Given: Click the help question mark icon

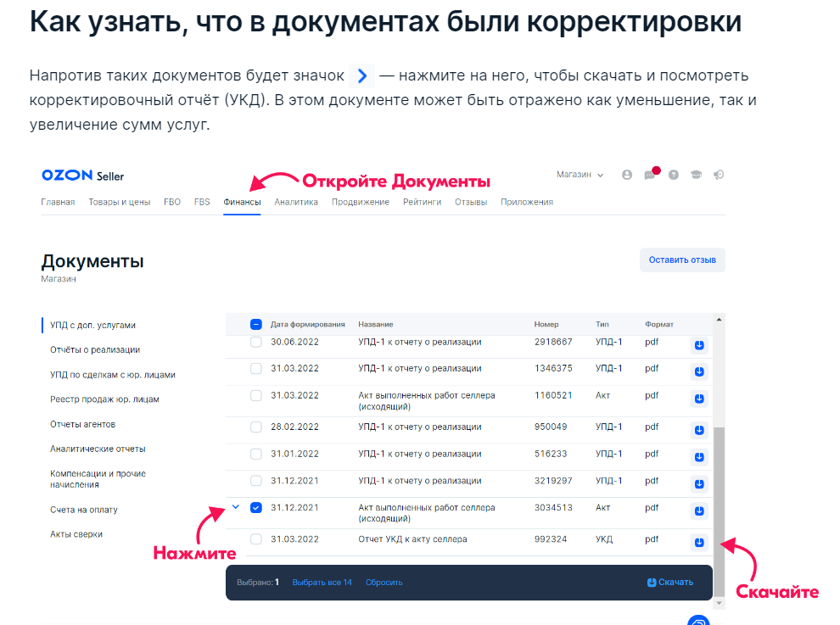Looking at the screenshot, I should point(674,175).
